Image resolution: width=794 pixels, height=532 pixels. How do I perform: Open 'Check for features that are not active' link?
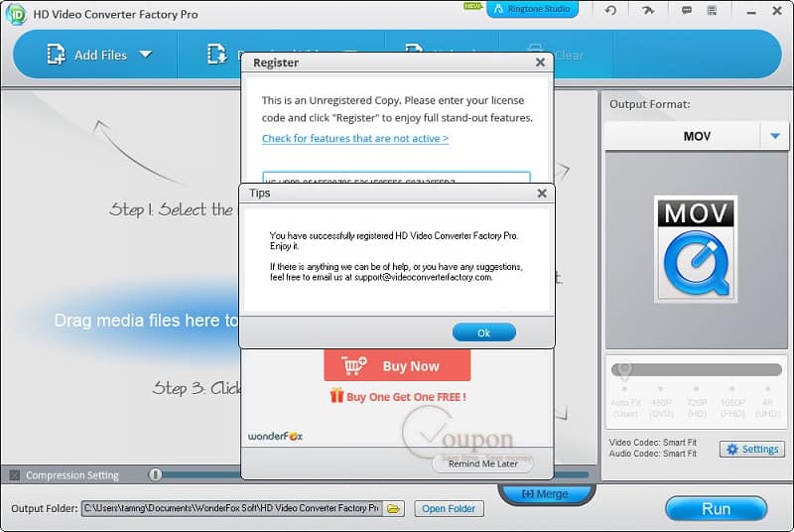click(x=355, y=138)
